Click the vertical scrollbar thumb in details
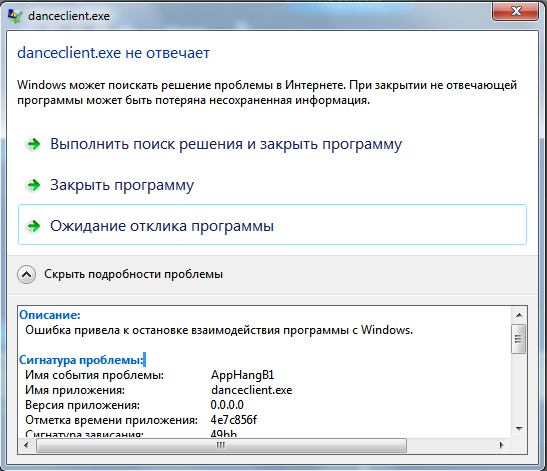 click(x=519, y=339)
